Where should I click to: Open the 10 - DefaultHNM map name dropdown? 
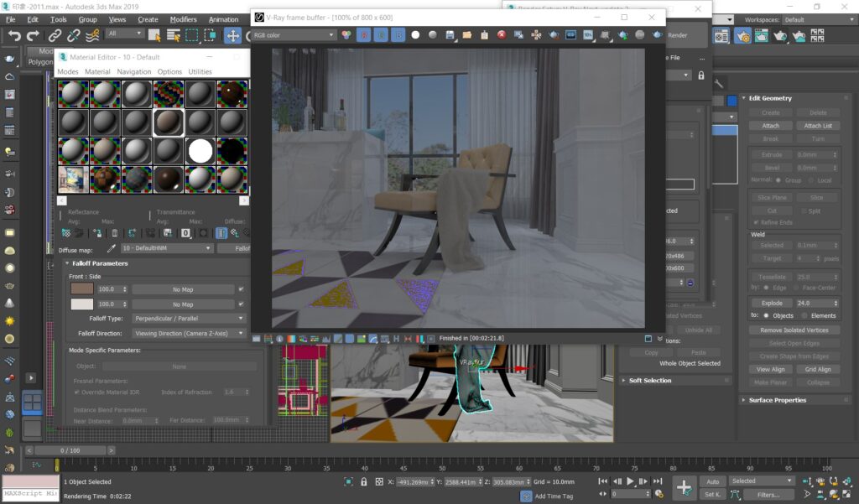167,248
